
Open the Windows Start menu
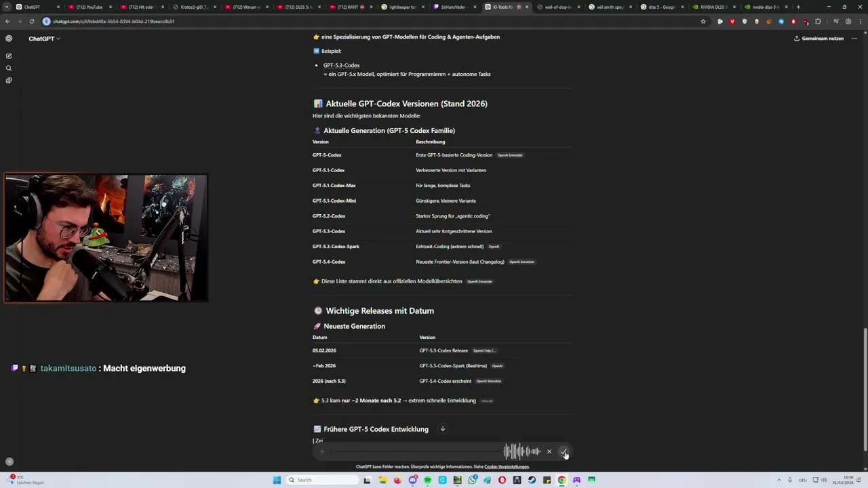277,480
